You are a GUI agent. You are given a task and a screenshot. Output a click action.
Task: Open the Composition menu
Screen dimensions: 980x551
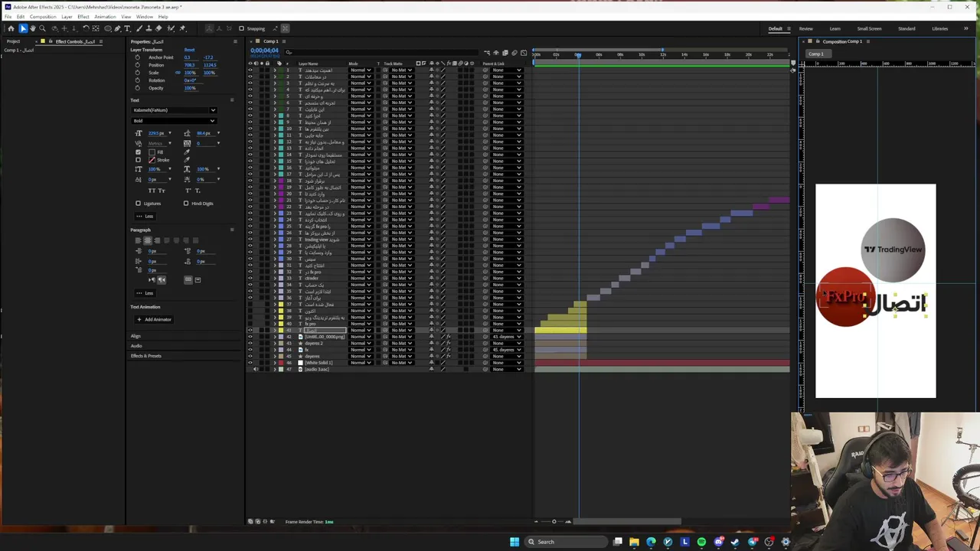tap(43, 17)
